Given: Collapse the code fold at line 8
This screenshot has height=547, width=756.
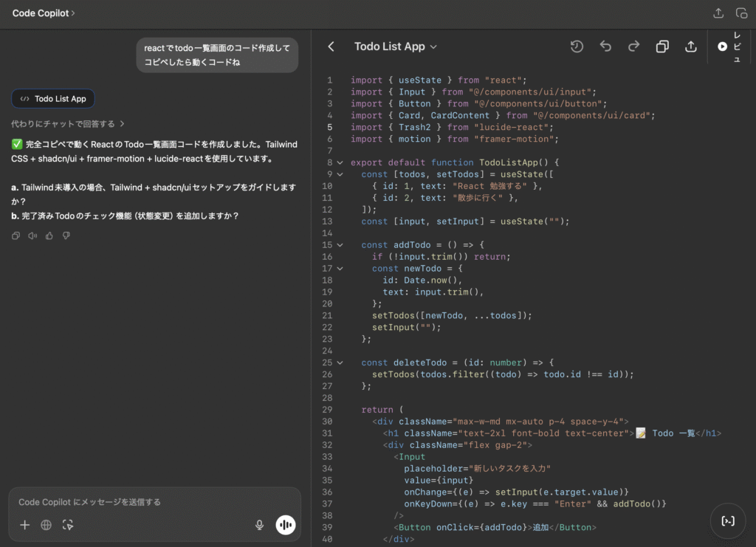Looking at the screenshot, I should [x=340, y=162].
